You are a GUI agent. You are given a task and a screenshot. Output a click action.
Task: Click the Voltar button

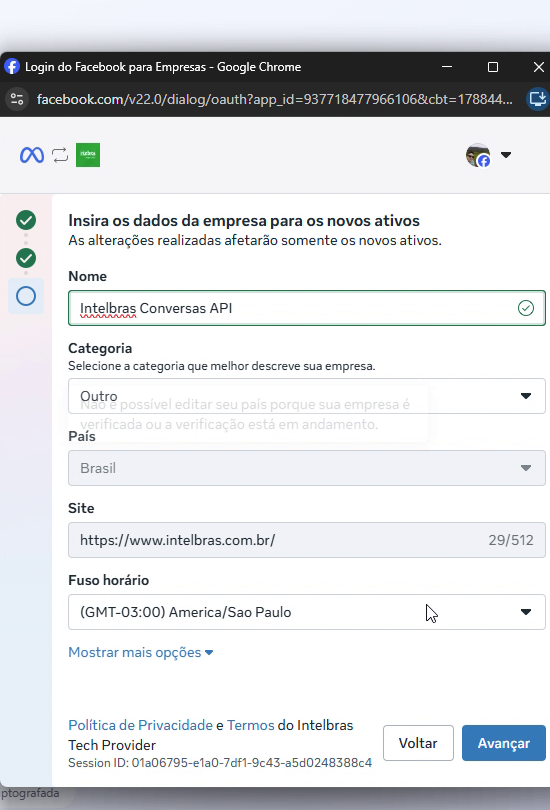(418, 743)
